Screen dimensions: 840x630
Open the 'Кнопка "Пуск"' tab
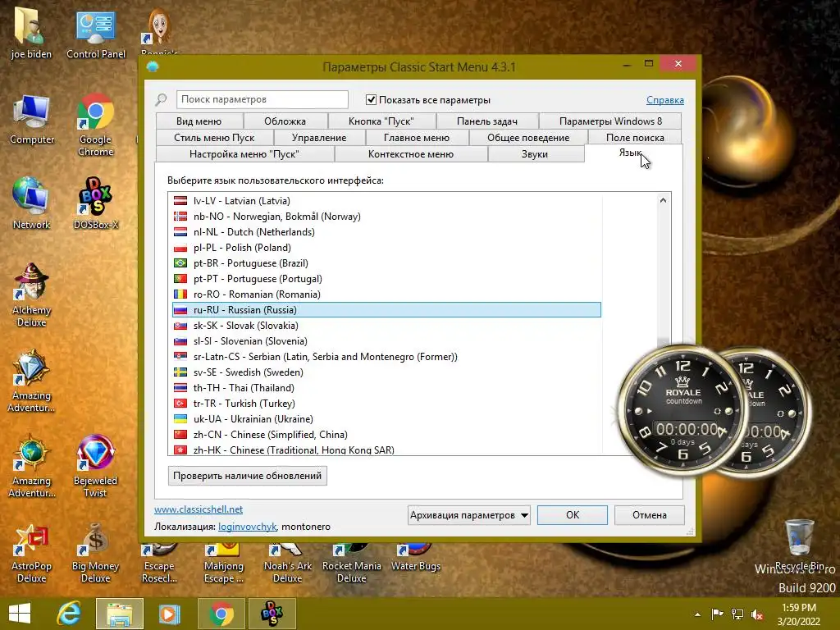(x=381, y=121)
